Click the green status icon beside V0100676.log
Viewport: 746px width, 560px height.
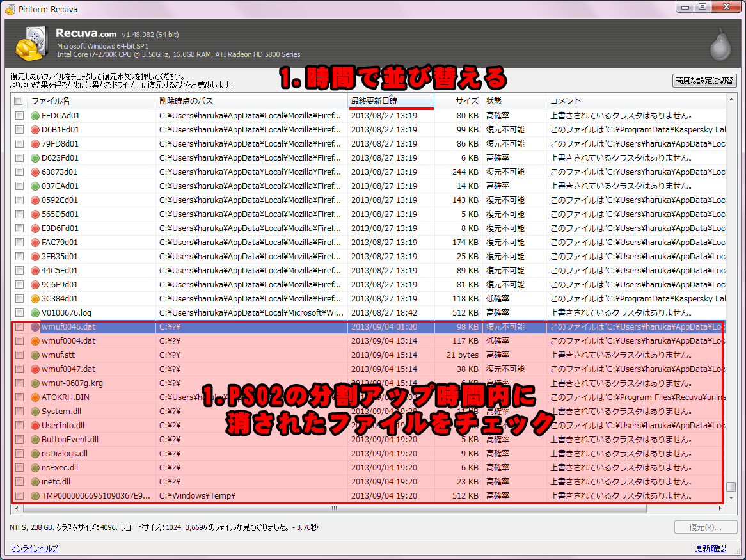tap(35, 312)
